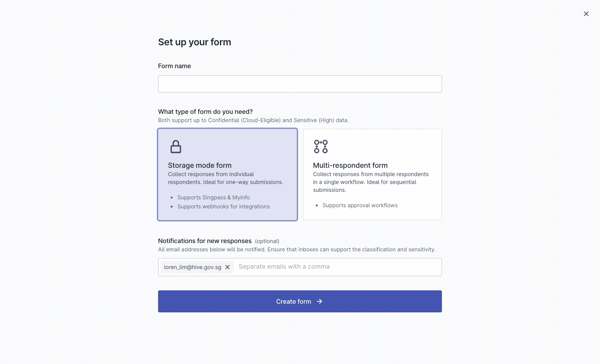Focus the notification emails input

(338, 267)
